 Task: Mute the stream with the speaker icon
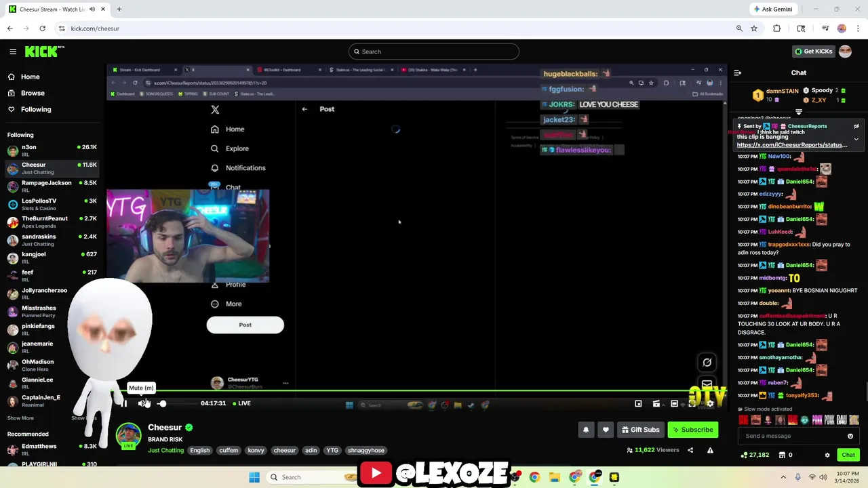coord(143,403)
